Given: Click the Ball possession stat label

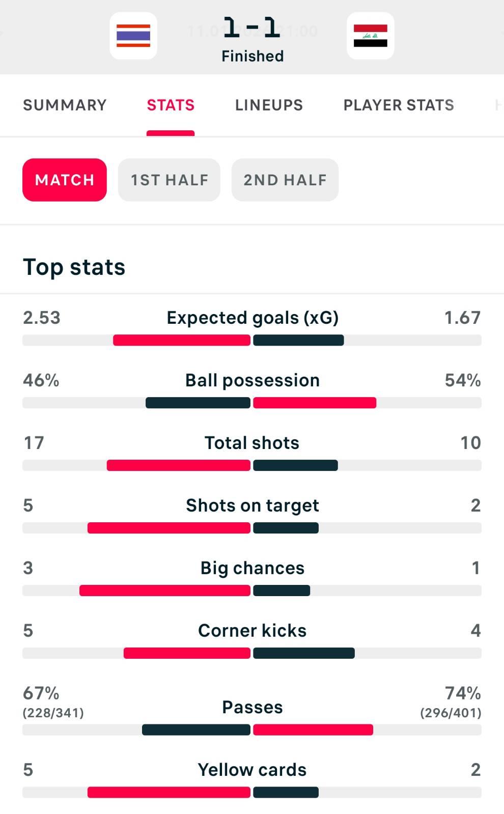Looking at the screenshot, I should [x=253, y=380].
